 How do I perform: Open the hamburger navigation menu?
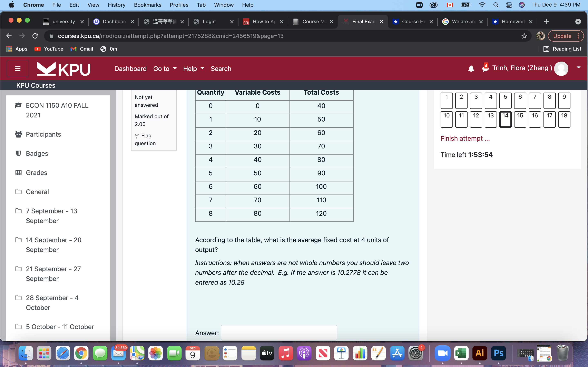18,69
